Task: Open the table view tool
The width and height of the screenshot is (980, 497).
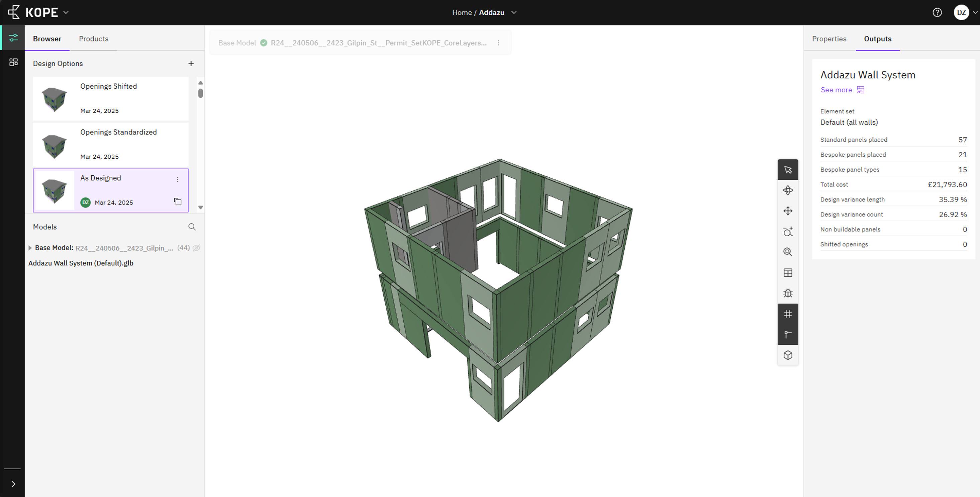Action: 787,273
